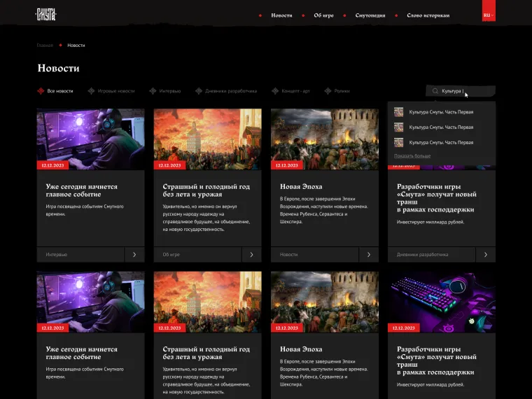Open the RU language dropdown

click(489, 15)
